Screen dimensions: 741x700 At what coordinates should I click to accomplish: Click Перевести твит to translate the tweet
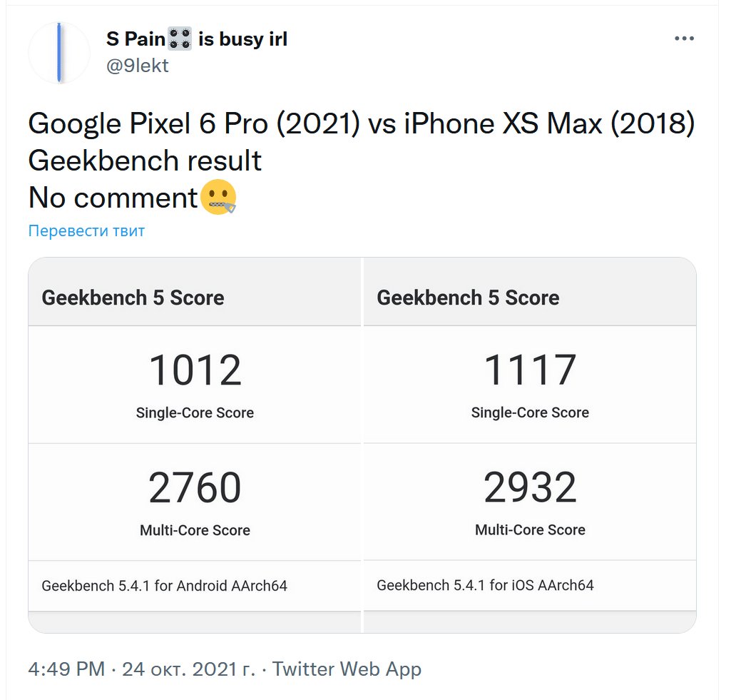tap(86, 230)
